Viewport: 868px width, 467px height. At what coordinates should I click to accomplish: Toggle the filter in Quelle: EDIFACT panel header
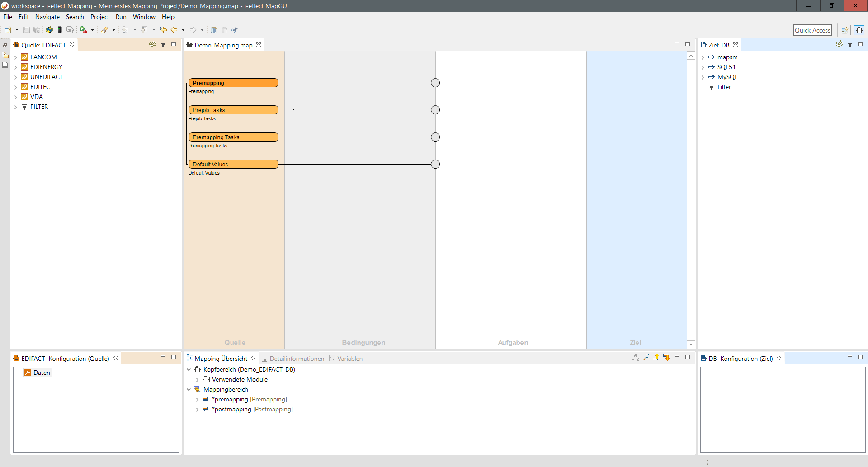(x=163, y=44)
